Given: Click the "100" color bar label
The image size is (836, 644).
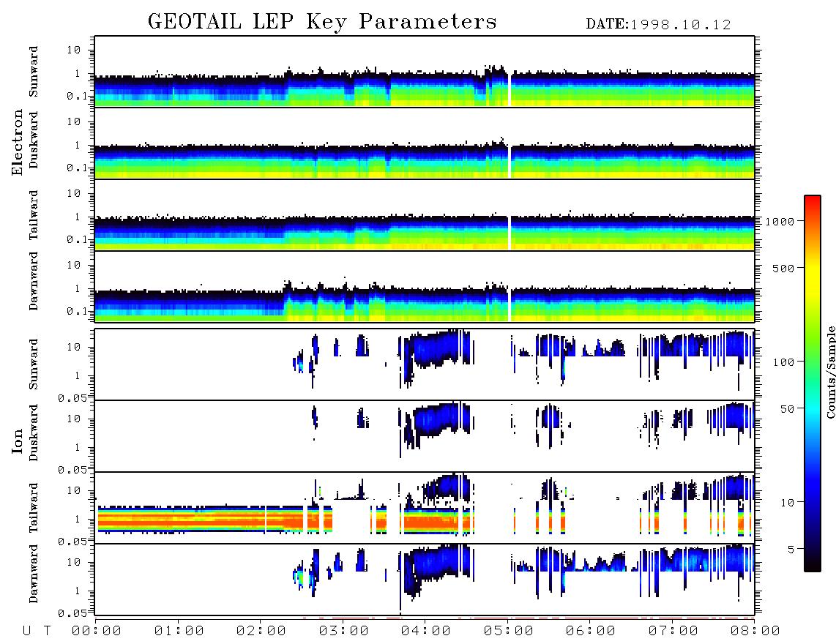Looking at the screenshot, I should pos(783,362).
